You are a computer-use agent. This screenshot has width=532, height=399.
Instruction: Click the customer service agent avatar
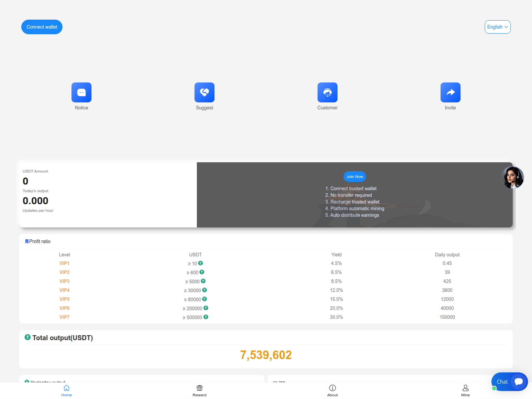(512, 178)
